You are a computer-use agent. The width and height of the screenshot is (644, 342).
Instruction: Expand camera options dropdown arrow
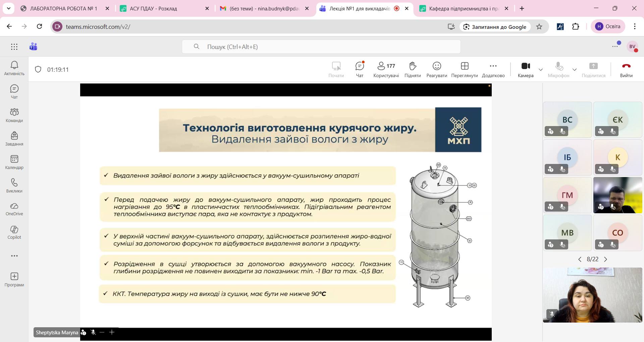click(x=541, y=70)
